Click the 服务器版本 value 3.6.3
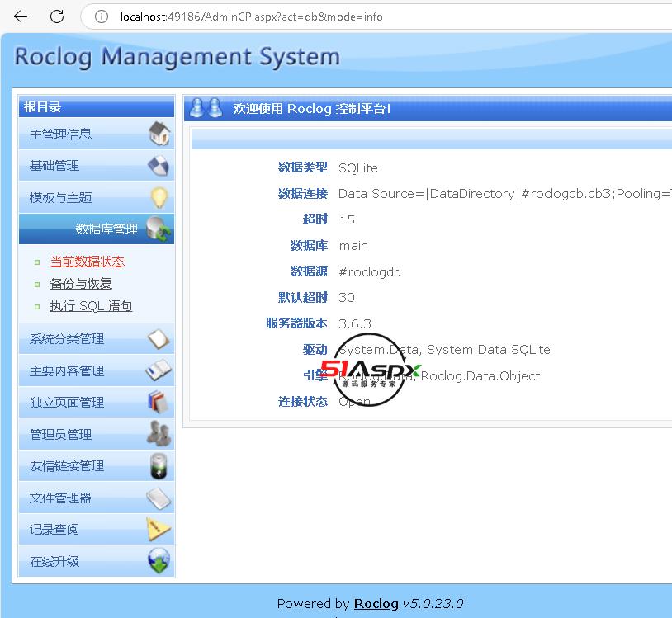The width and height of the screenshot is (672, 618). (355, 323)
